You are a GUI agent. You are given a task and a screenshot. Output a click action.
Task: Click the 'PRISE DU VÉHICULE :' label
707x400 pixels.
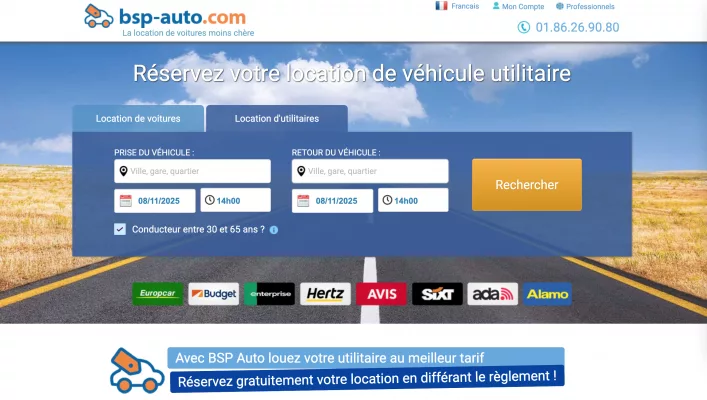(x=154, y=152)
